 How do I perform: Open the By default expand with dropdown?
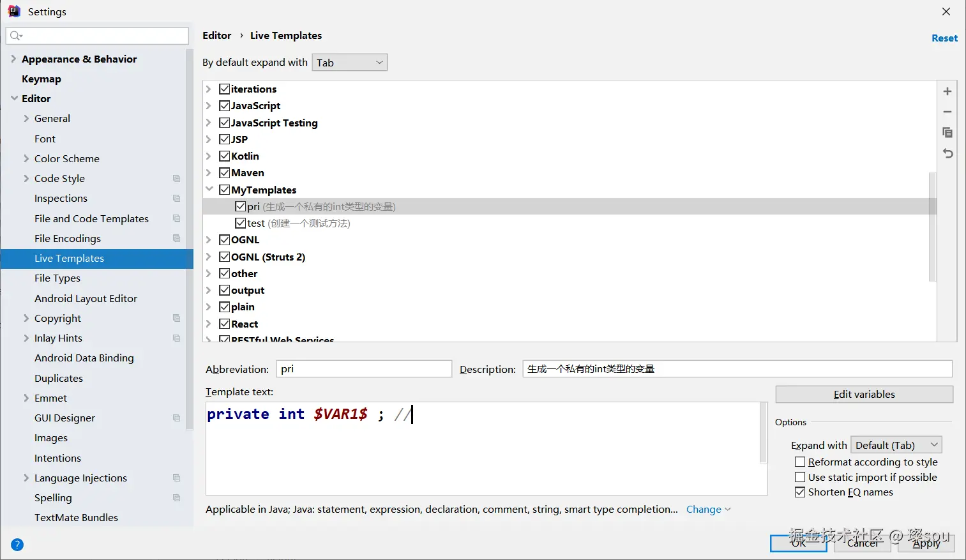(x=349, y=63)
